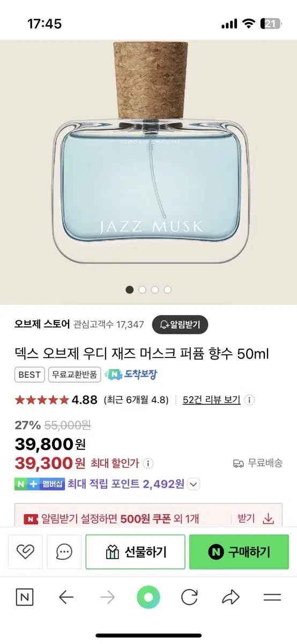This screenshot has width=297, height=644.
Task: Tap the Naver N home icon
Action: pyautogui.click(x=24, y=597)
